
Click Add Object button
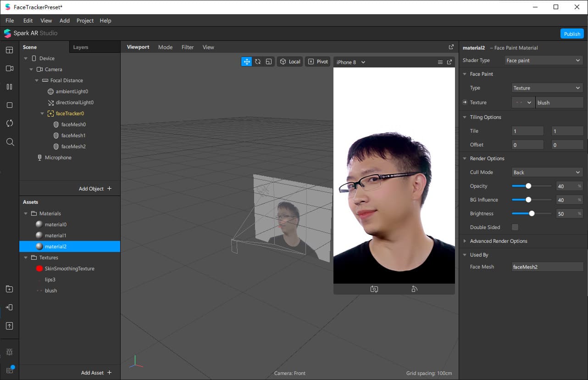click(95, 189)
